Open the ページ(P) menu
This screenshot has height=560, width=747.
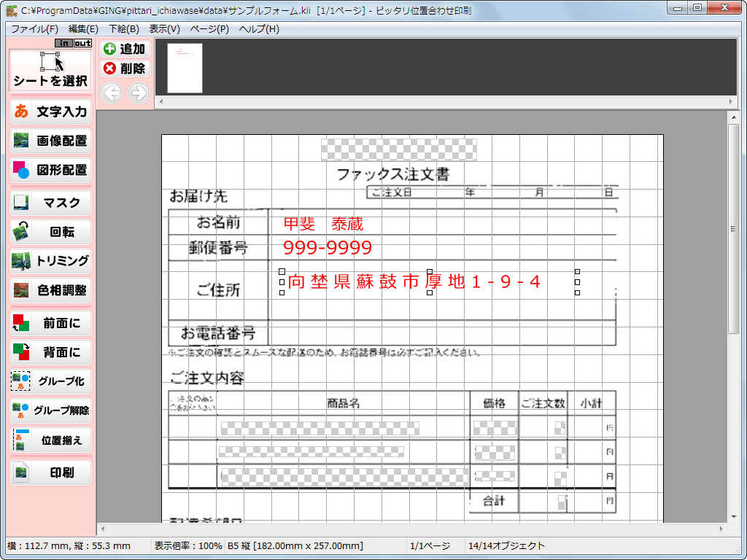[x=209, y=29]
